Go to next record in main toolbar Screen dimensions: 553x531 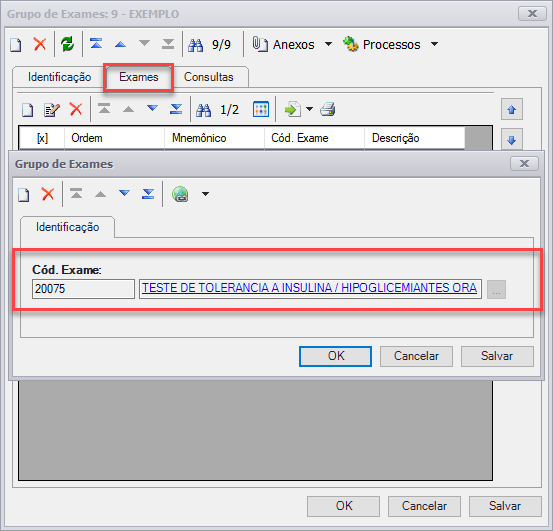coord(144,43)
